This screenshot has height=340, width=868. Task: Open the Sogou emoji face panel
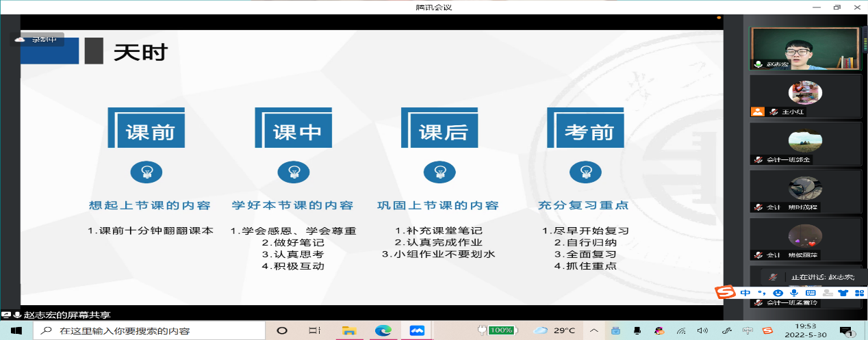779,293
